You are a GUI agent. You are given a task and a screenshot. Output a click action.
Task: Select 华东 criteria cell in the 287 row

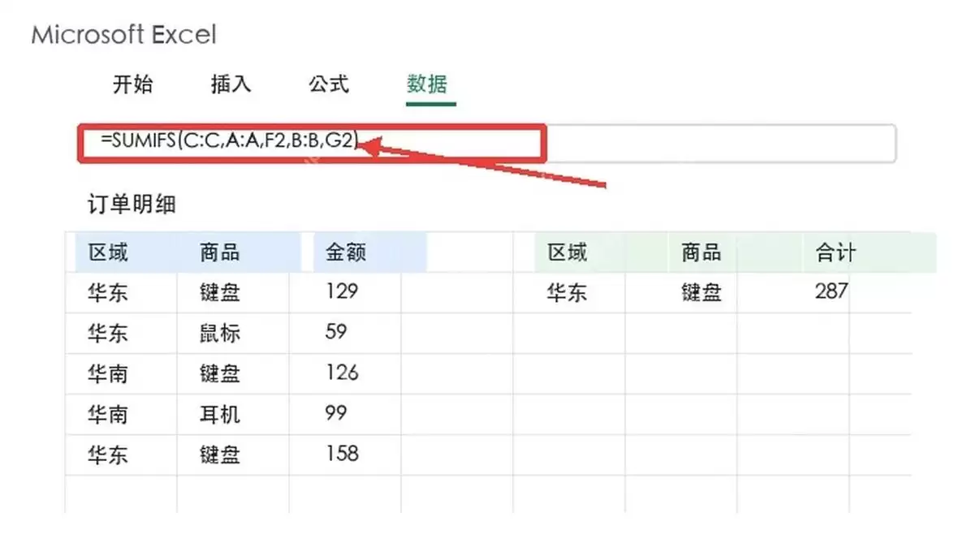(x=568, y=293)
